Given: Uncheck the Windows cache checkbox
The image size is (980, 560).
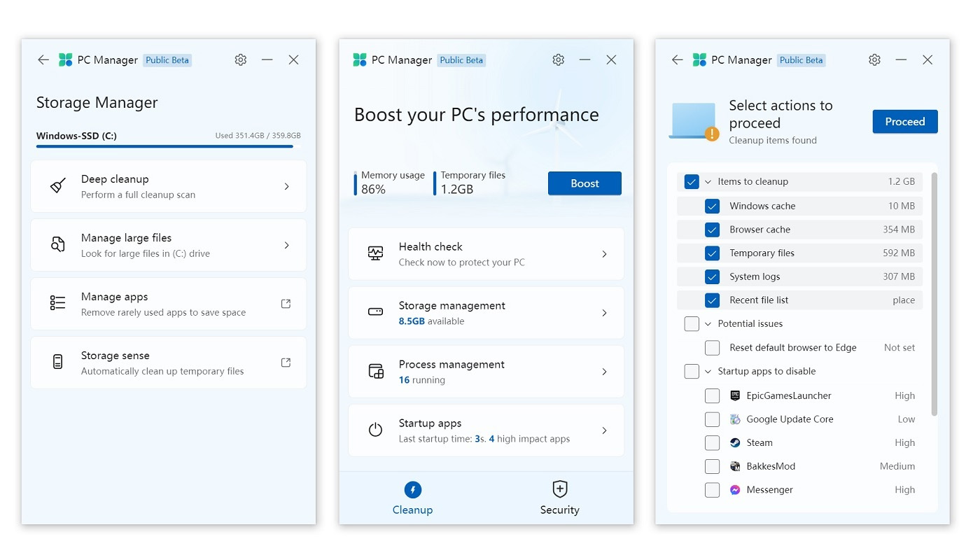Looking at the screenshot, I should [x=712, y=206].
